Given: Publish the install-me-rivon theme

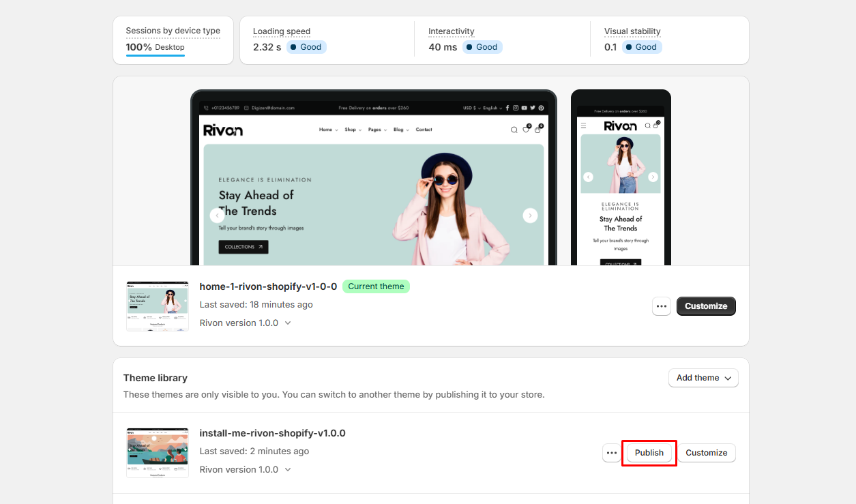Looking at the screenshot, I should (x=649, y=453).
